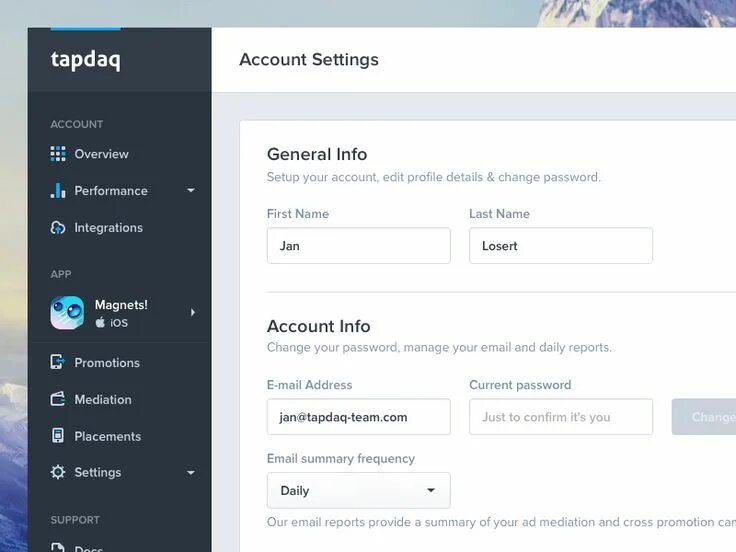
Task: Click the Account Settings page title
Action: 309,60
